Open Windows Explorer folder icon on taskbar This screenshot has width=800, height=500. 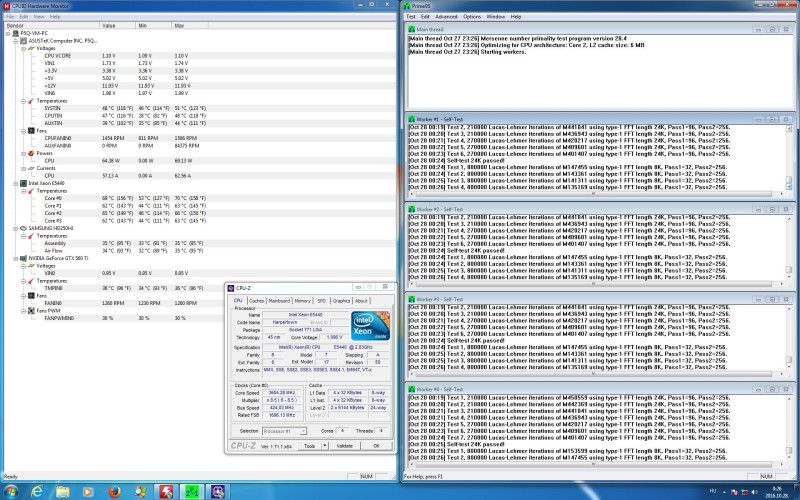point(62,491)
